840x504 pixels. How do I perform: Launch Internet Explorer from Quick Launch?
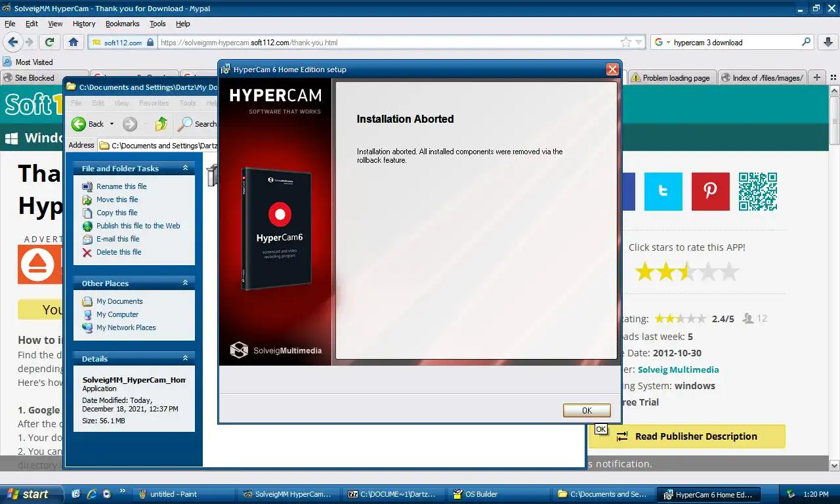(91, 494)
